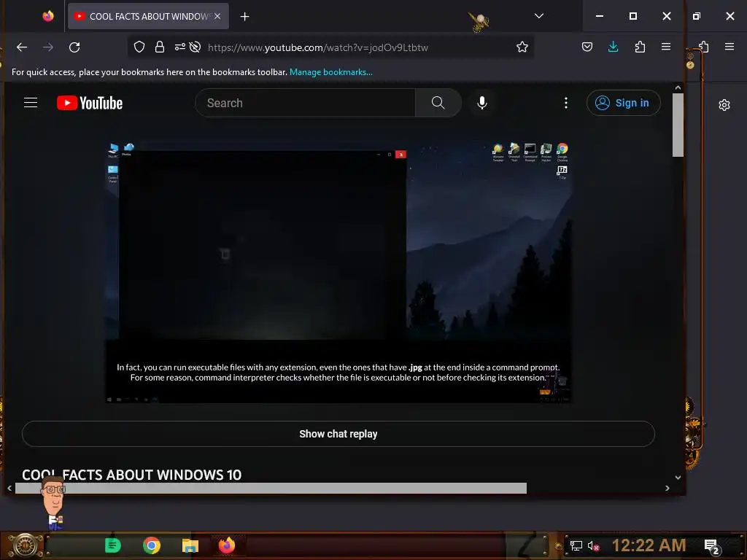Select the COOL FACTS ABOUT WINDOWS tab
Screen dimensions: 747x560
pos(148,16)
